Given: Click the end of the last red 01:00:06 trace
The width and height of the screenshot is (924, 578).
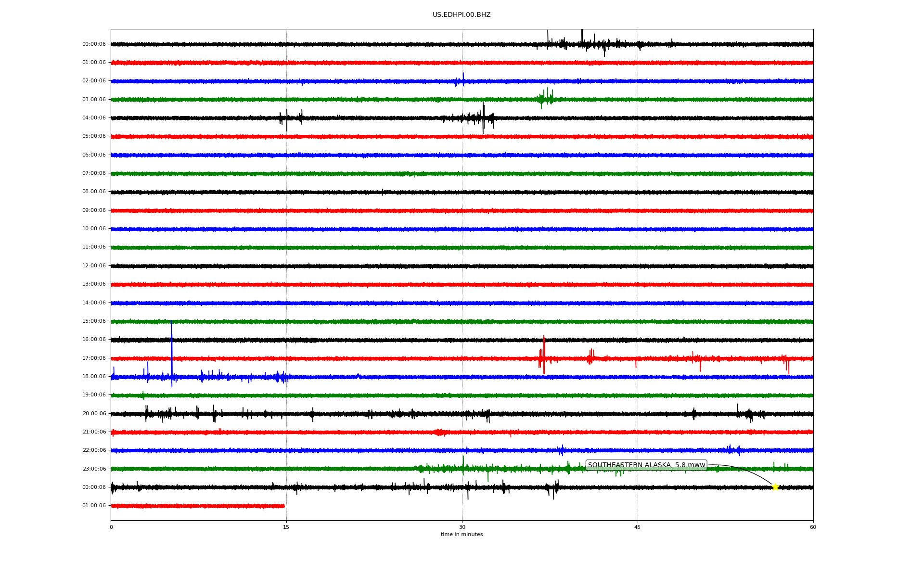Looking at the screenshot, I should coord(283,506).
